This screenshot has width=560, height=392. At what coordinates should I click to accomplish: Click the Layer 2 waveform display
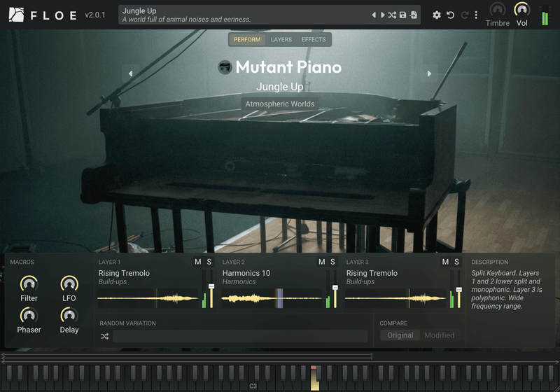pos(272,298)
